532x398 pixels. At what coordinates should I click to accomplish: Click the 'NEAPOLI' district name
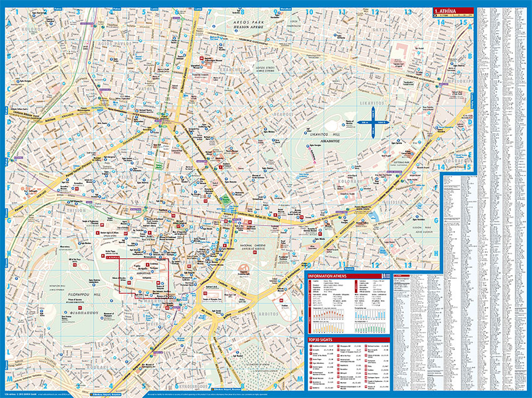click(283, 114)
